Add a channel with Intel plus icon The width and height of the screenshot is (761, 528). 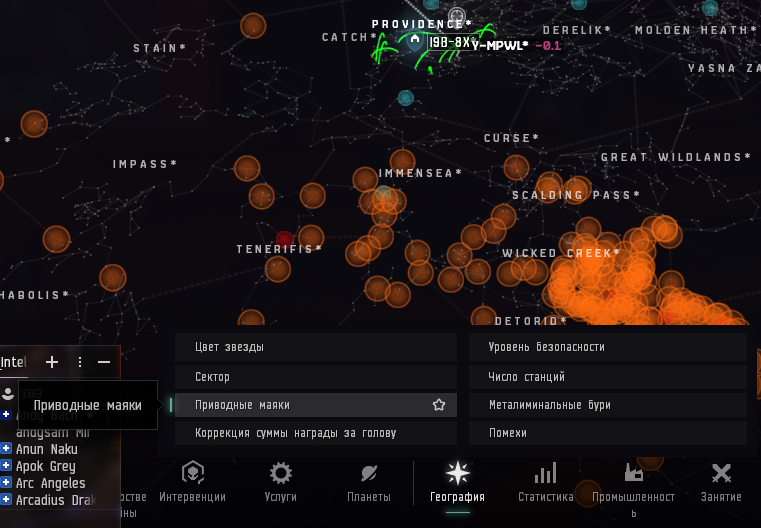pyautogui.click(x=52, y=362)
